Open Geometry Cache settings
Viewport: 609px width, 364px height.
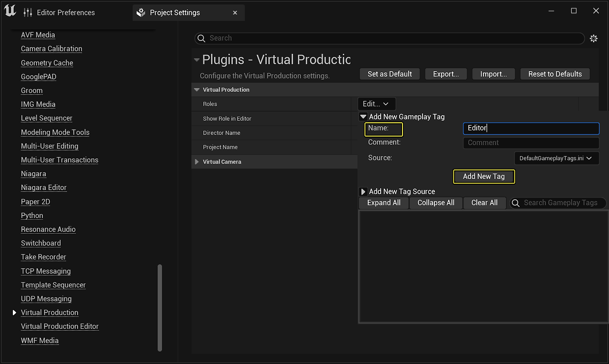(47, 63)
